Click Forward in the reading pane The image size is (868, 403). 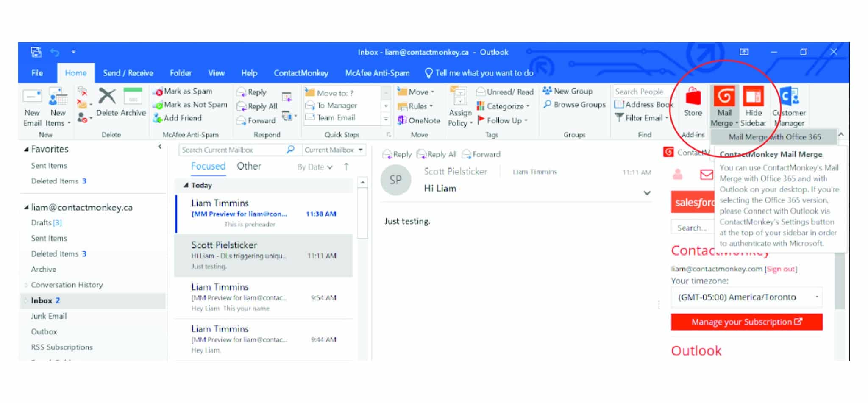[481, 154]
